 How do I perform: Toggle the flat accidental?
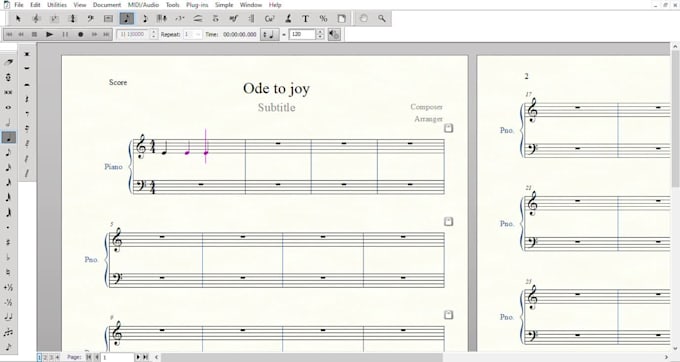(x=8, y=258)
